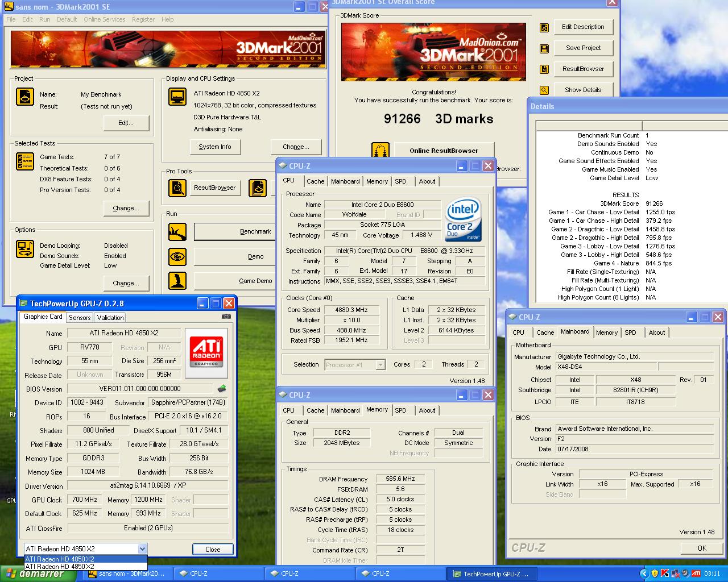This screenshot has width=728, height=582.
Task: Click the Options looping icon in 3DMark
Action: [x=25, y=249]
